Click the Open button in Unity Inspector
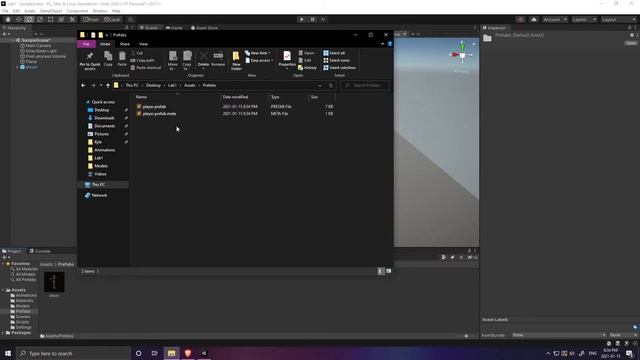The height and width of the screenshot is (360, 640). [x=631, y=43]
